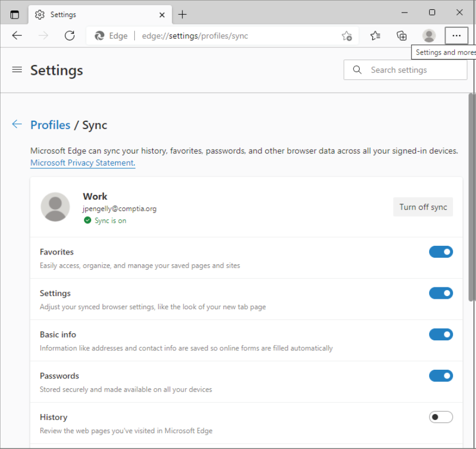Close the Edge window
Viewport: 476px width, 449px height.
459,13
